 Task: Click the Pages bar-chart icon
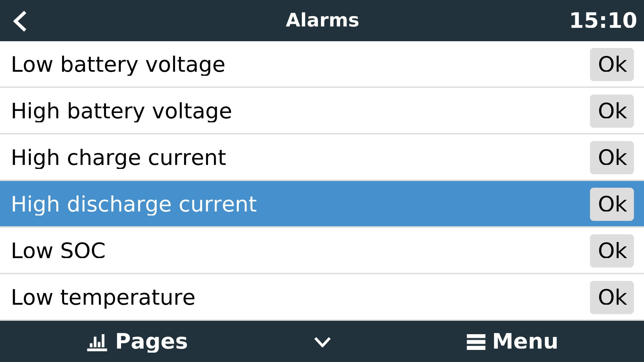click(97, 342)
